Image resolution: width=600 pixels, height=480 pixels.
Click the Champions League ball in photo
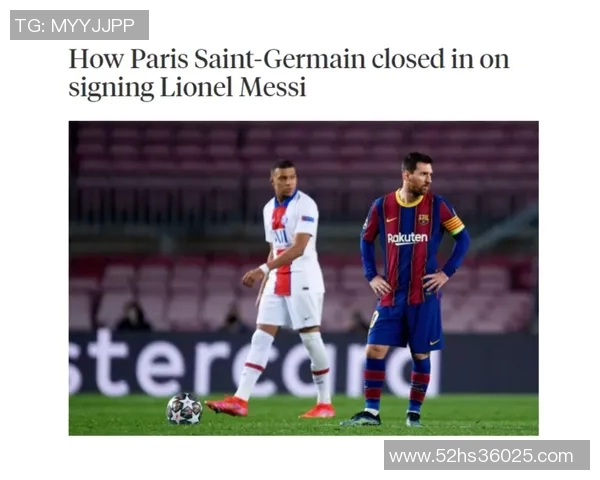184,409
